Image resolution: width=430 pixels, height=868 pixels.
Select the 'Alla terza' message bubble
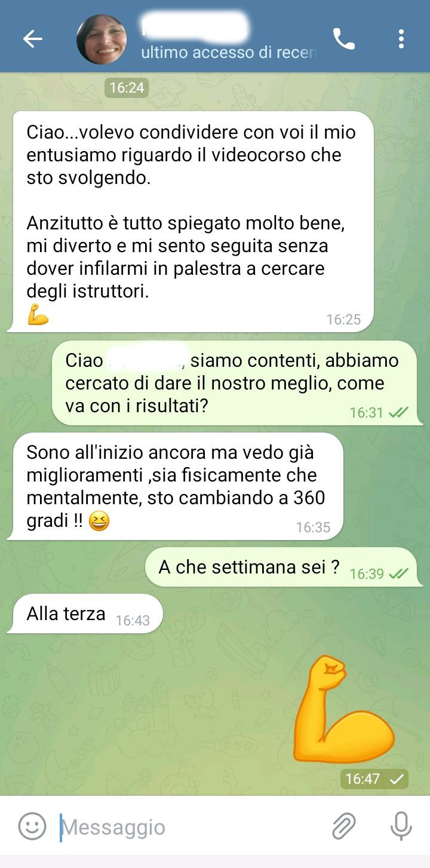[84, 614]
